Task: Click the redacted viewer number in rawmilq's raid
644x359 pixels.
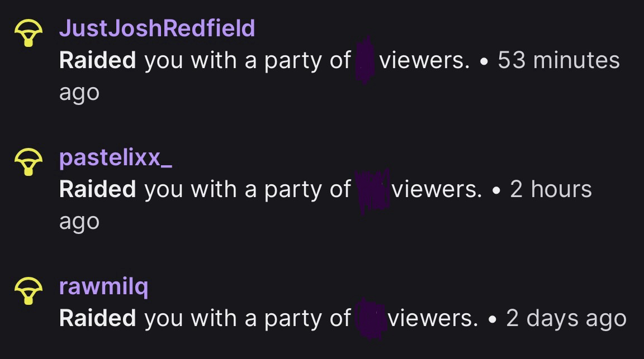Action: point(371,318)
